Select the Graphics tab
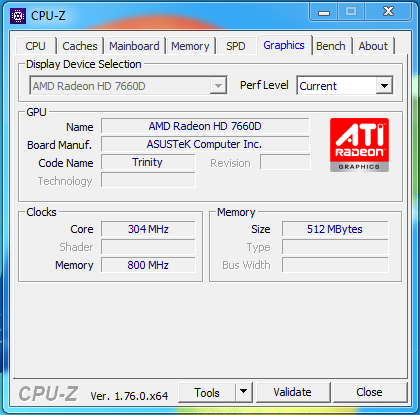420x415 pixels. pos(284,45)
